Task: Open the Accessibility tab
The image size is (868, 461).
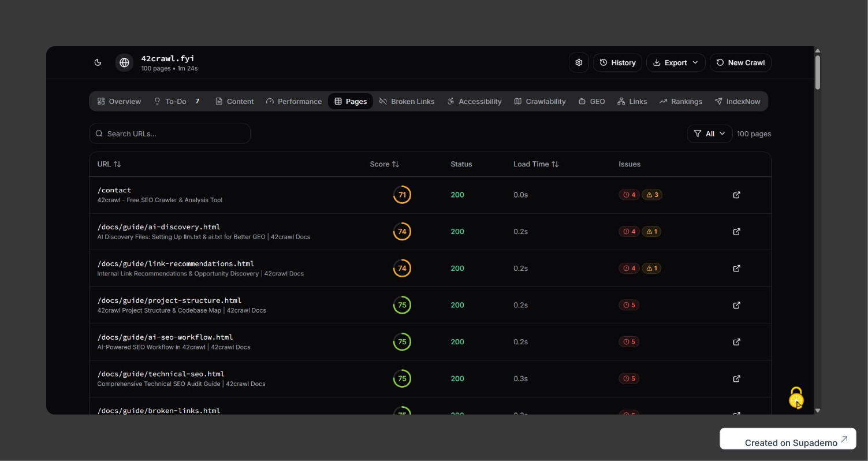Action: click(474, 101)
